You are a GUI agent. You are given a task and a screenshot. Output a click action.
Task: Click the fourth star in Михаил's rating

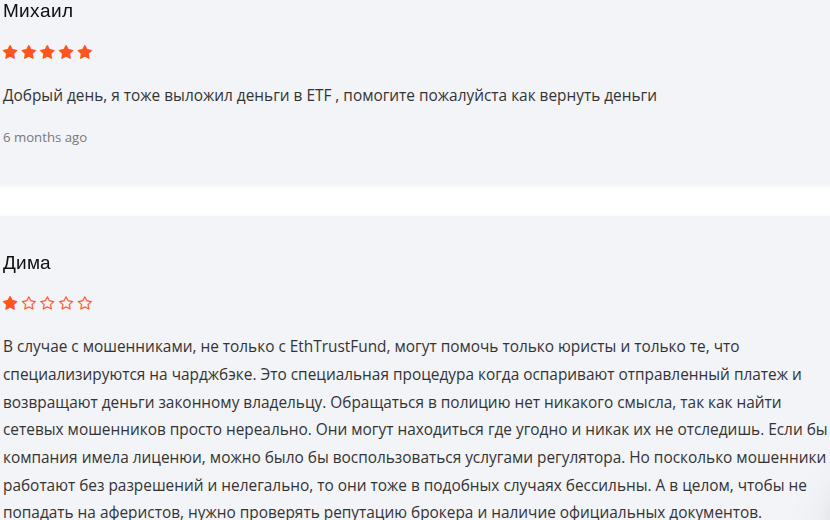tap(66, 52)
